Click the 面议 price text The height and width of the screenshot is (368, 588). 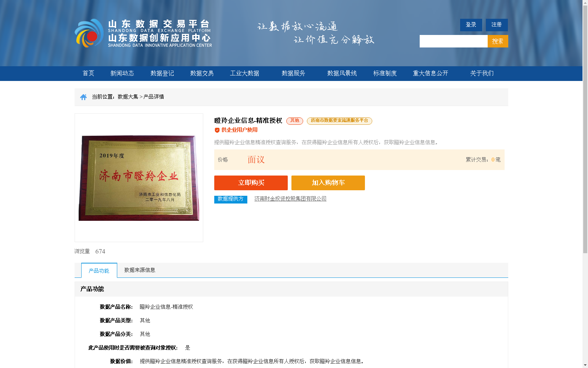(x=256, y=160)
